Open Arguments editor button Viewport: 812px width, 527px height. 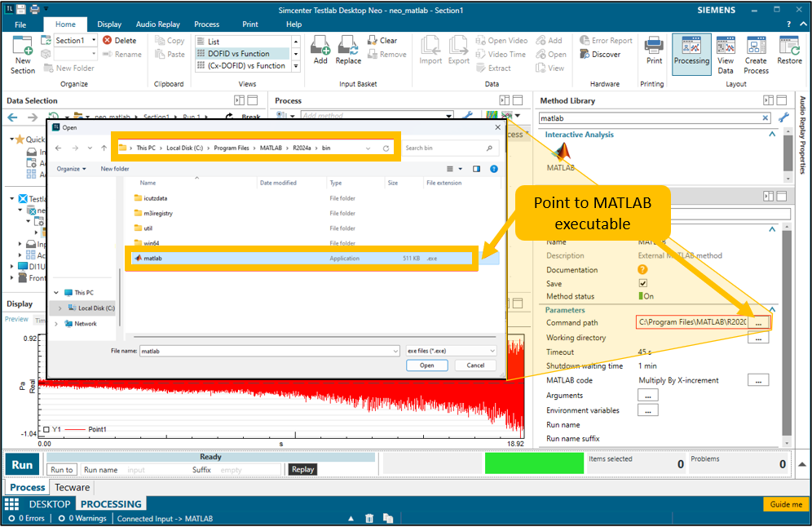648,396
